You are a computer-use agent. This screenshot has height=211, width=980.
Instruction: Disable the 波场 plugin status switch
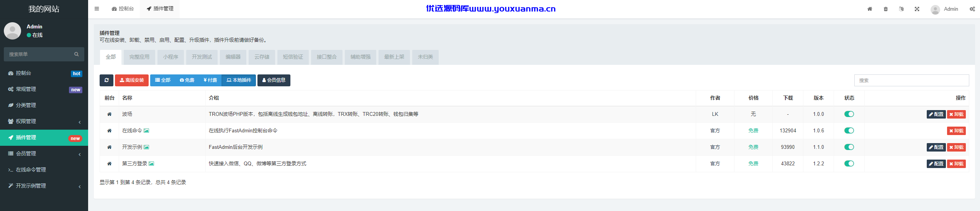tap(849, 114)
